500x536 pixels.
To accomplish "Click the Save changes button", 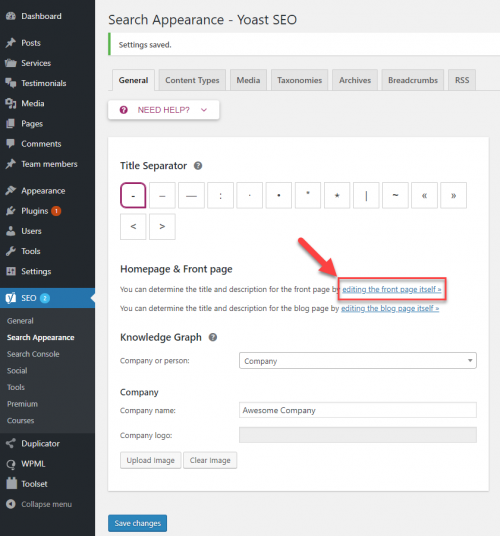I will pos(138,523).
